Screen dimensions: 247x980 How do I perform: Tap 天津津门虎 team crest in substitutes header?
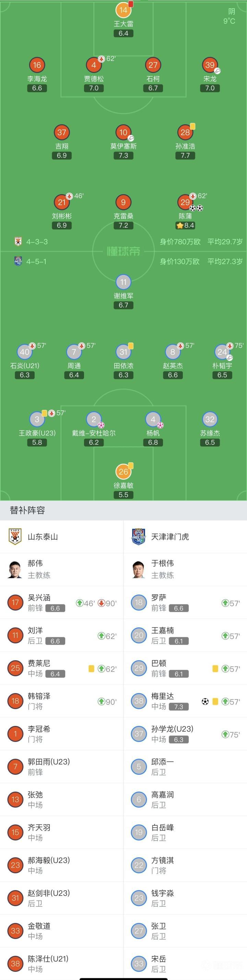click(x=138, y=537)
